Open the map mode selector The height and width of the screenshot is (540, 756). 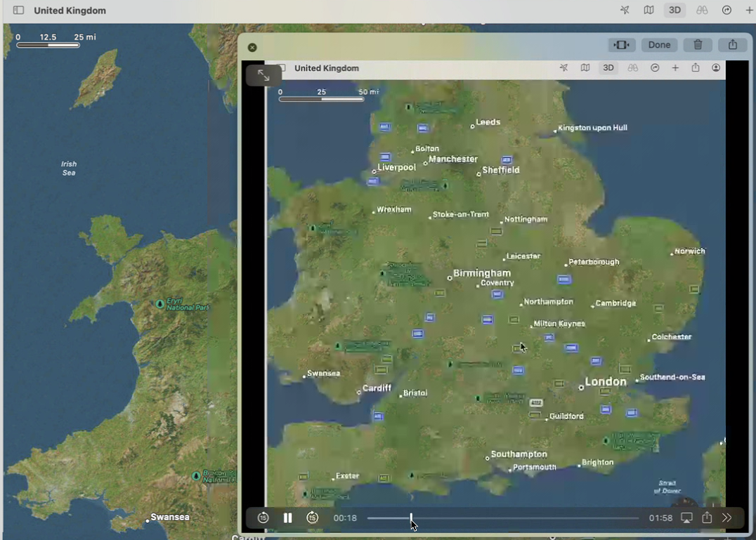pos(649,11)
